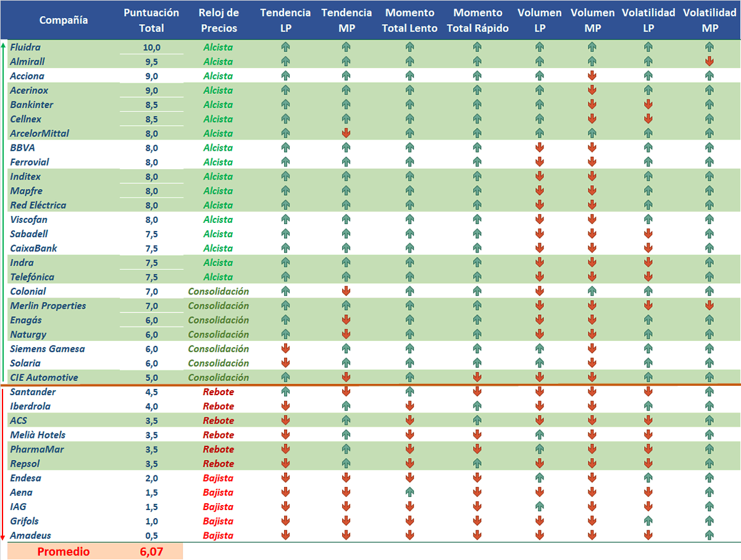Click the Volatilidad MP column header

click(710, 20)
